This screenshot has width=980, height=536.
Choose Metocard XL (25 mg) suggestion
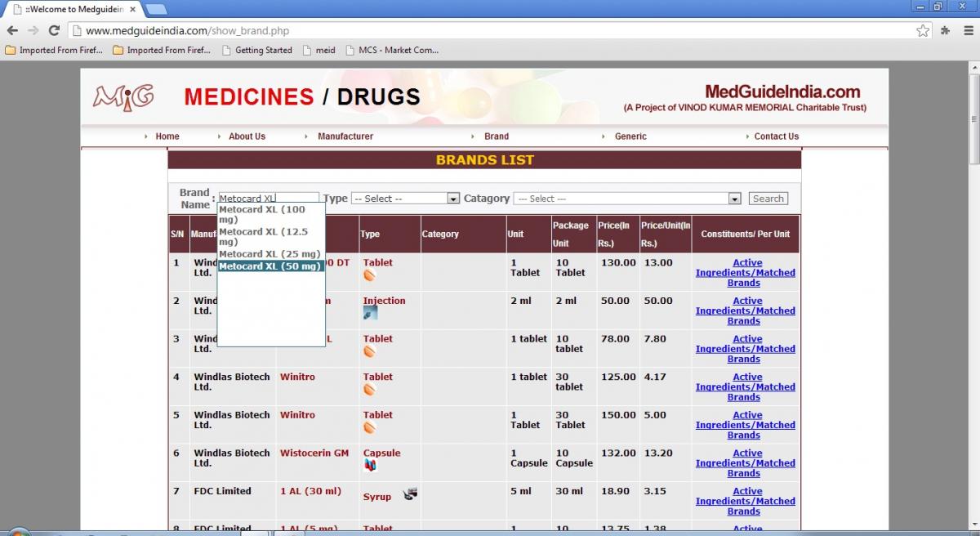(271, 254)
